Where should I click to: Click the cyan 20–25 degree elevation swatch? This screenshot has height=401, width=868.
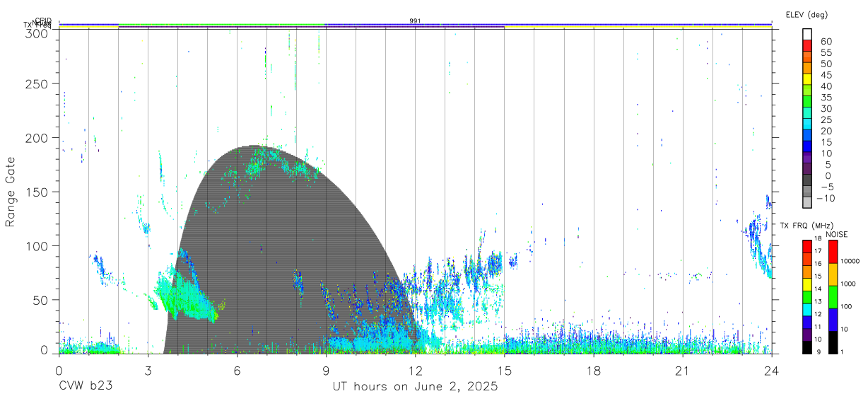tap(807, 125)
